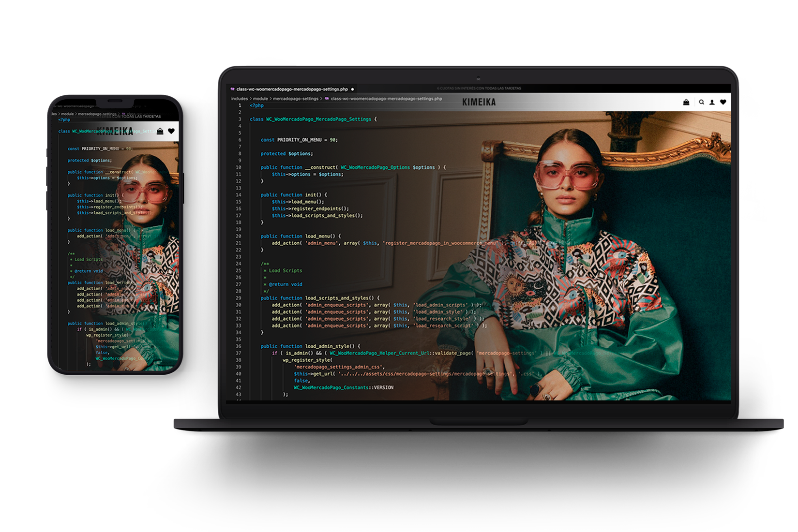Click 'PRIORITY_ON_MENU' on laptop line 6
This screenshot has height=532, width=798.
coord(299,140)
